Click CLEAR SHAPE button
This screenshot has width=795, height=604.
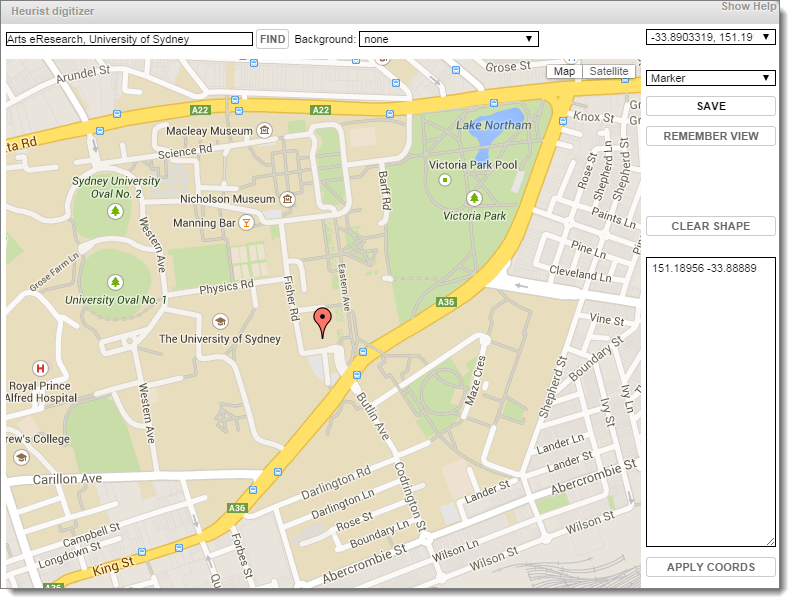click(x=711, y=226)
